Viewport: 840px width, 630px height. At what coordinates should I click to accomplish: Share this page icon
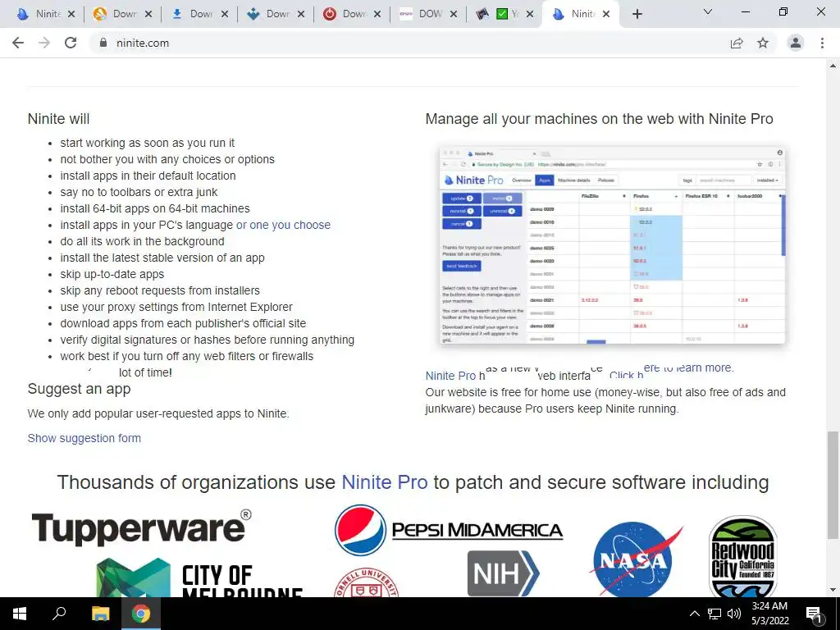[737, 43]
